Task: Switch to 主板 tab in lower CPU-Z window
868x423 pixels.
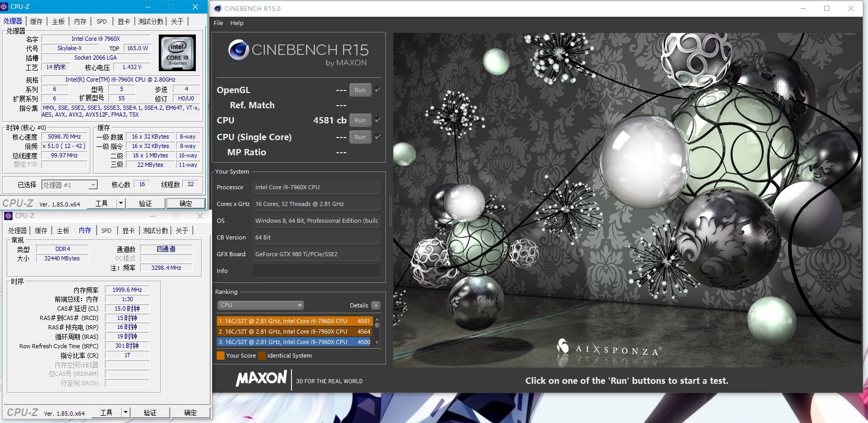Action: click(x=63, y=231)
